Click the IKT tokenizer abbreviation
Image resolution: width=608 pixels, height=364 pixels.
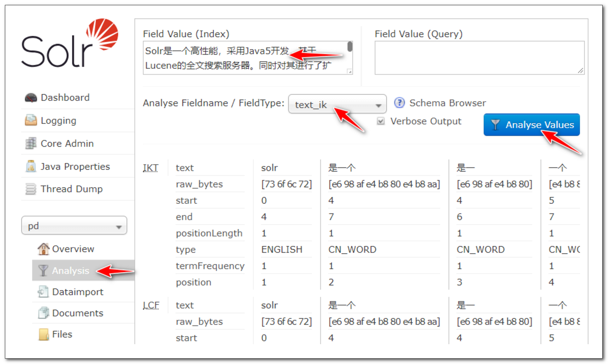[x=151, y=168]
